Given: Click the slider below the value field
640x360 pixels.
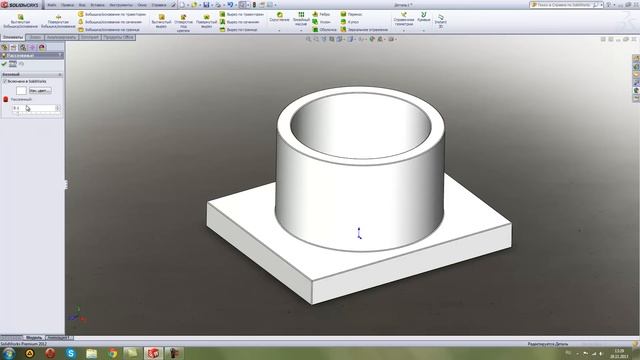Looking at the screenshot, I should click(x=36, y=113).
